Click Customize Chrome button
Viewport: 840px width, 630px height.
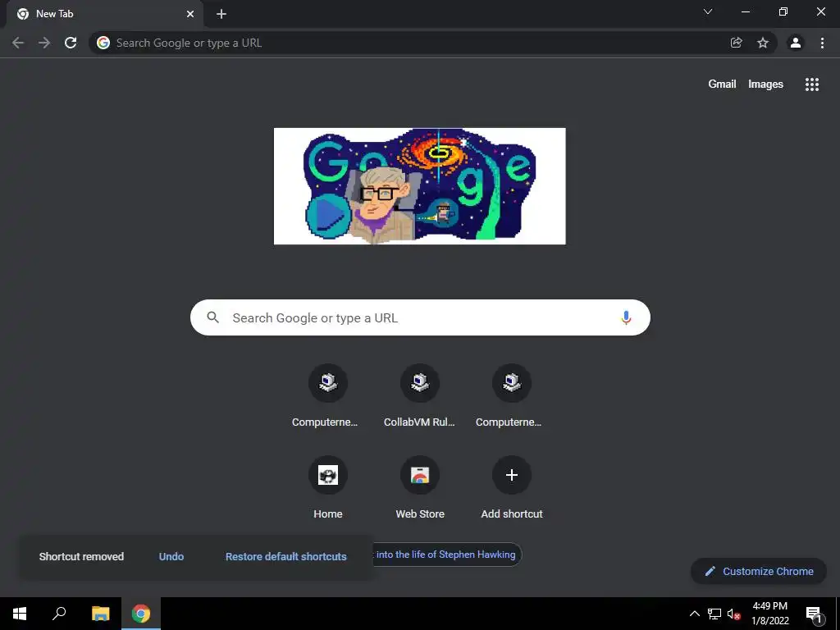[x=759, y=571]
